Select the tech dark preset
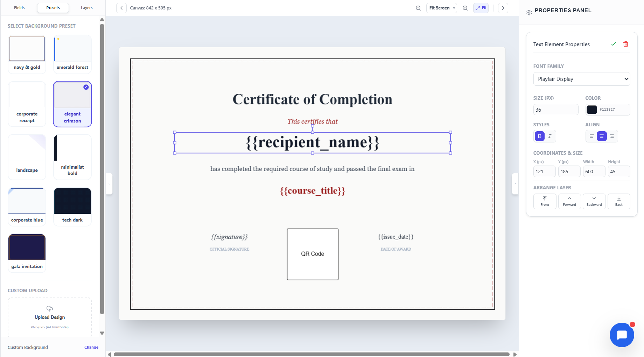This screenshot has width=644, height=357. (72, 207)
